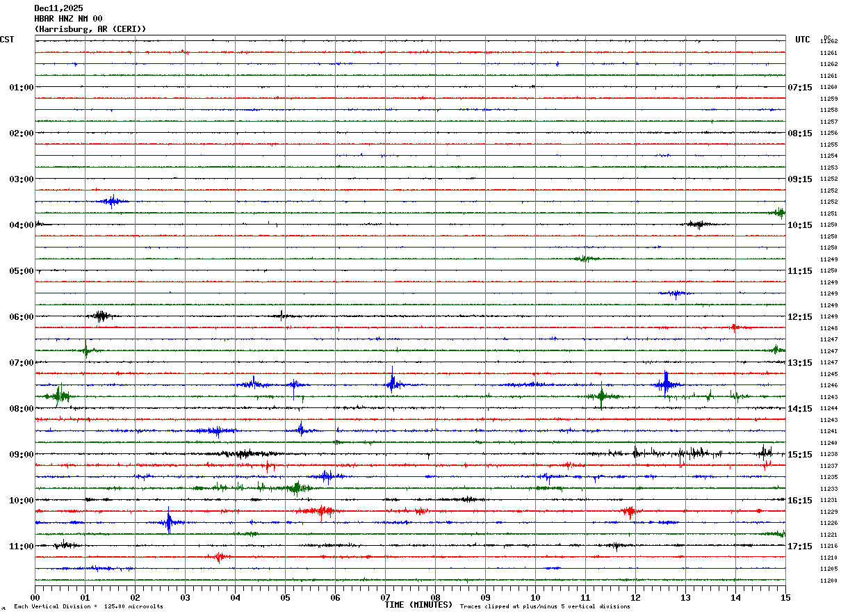Click the DC value 11216
The image size is (841, 616).
pyautogui.click(x=828, y=546)
